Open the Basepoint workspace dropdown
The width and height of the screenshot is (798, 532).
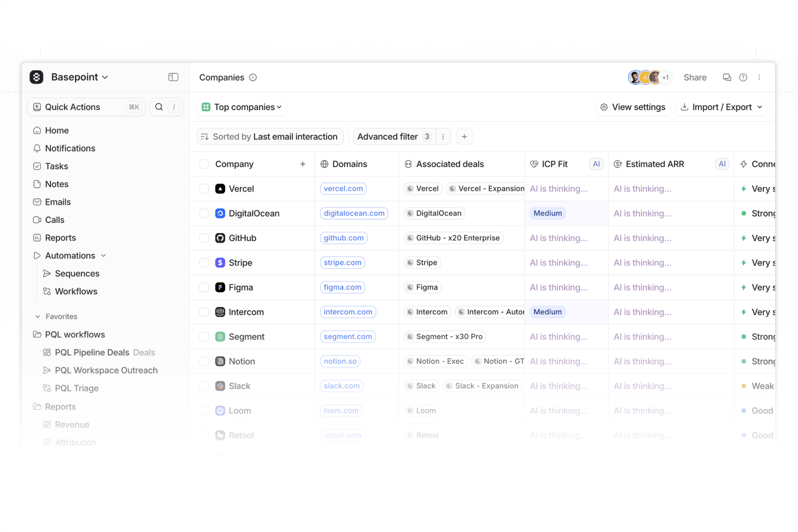[x=80, y=77]
